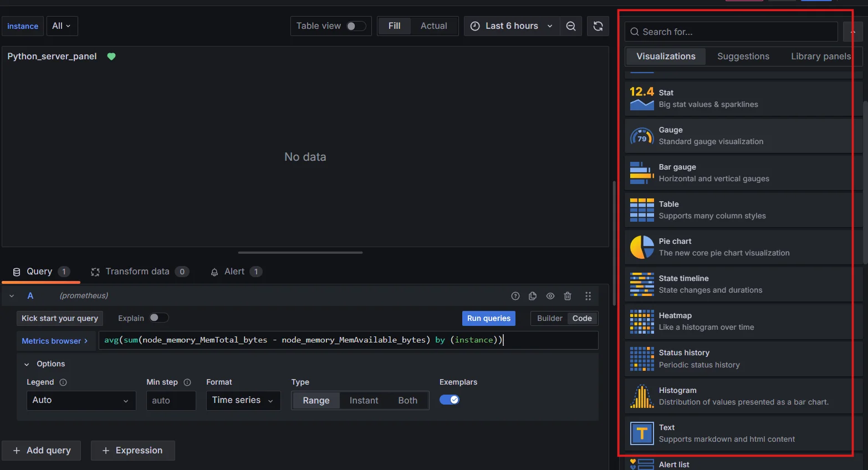The height and width of the screenshot is (470, 868).
Task: Click the instance variable label
Action: [x=23, y=26]
